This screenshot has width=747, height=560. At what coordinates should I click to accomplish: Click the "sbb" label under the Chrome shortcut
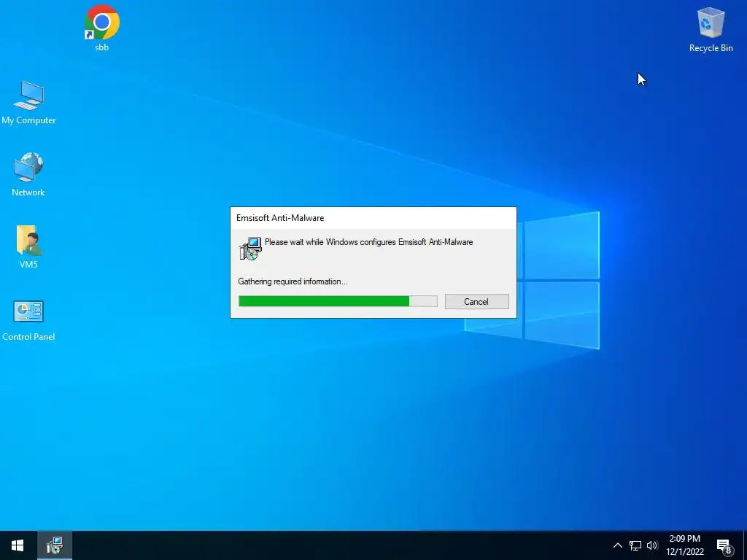coord(101,47)
